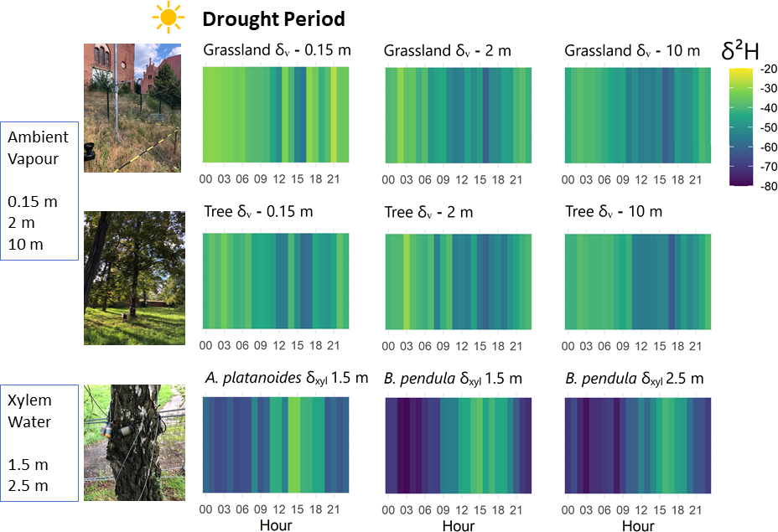Image resolution: width=778 pixels, height=532 pixels.
Task: Click the B. pendula xylem 2.5 m heatmap
Action: pyautogui.click(x=637, y=445)
